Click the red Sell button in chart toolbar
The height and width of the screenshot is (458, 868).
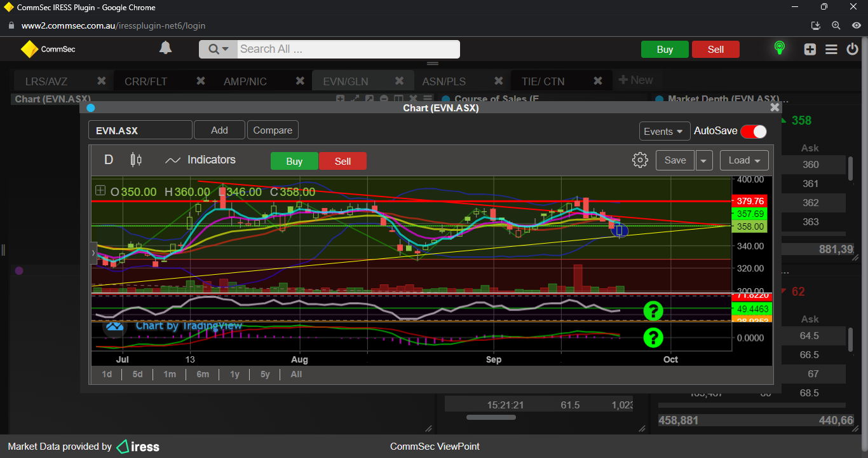pyautogui.click(x=342, y=161)
